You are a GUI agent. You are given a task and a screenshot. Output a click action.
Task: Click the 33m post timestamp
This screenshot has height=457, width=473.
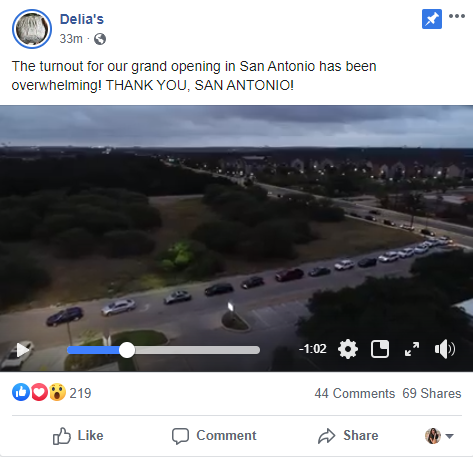click(x=71, y=39)
